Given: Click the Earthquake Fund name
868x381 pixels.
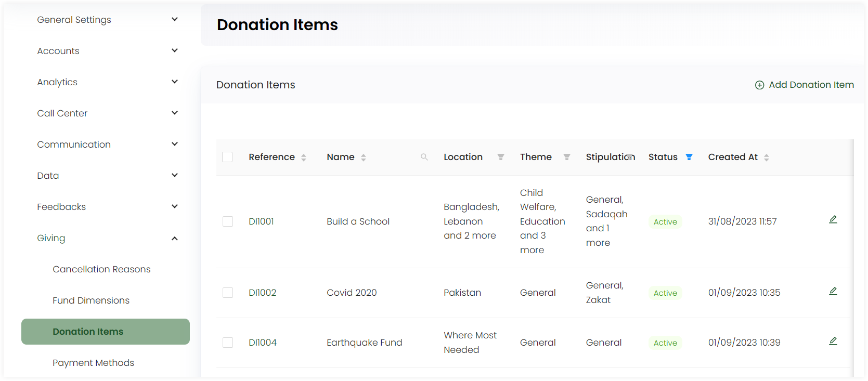Looking at the screenshot, I should [x=364, y=343].
